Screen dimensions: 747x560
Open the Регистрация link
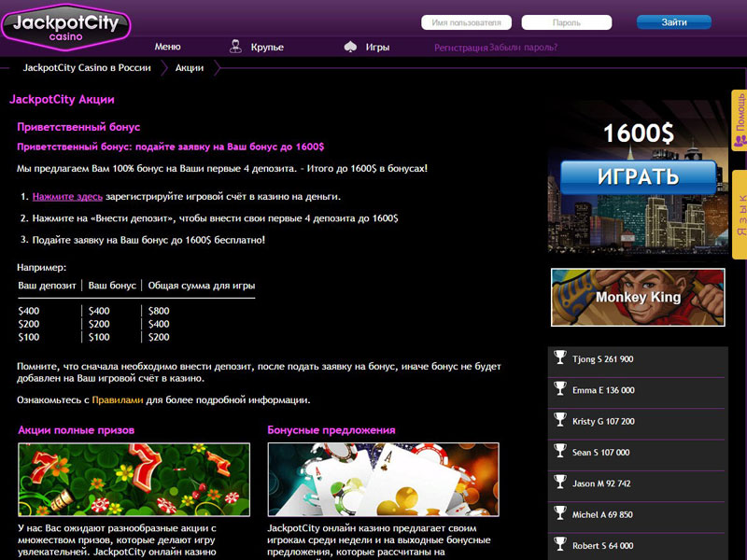click(x=461, y=48)
